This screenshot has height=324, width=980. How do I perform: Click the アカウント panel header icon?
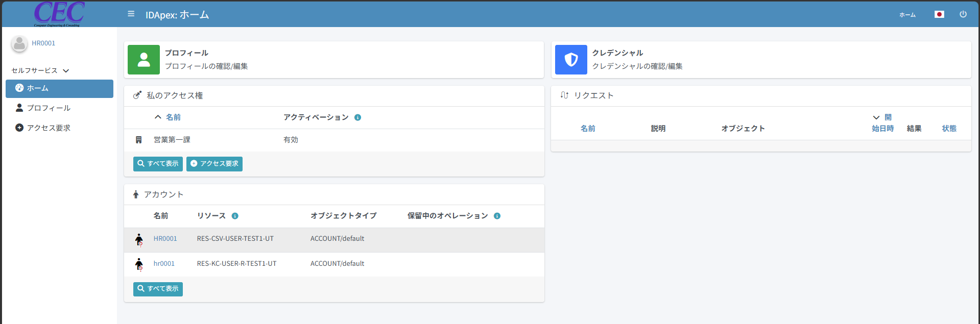136,194
